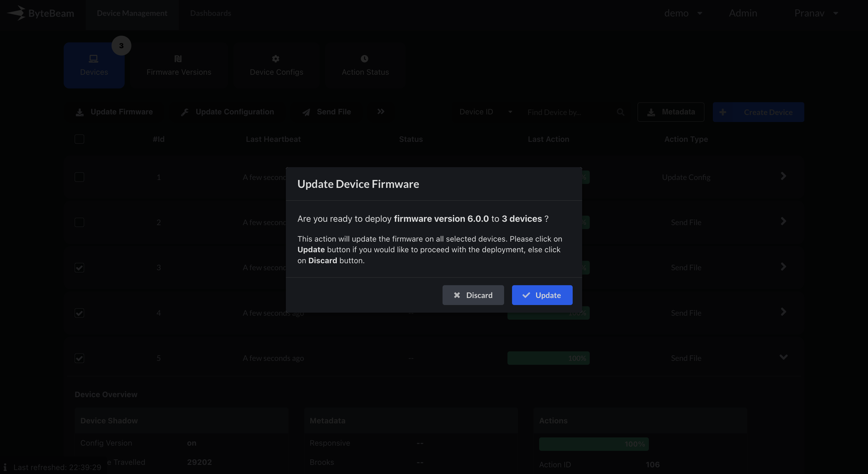Open the demo project dropdown
The height and width of the screenshot is (474, 868).
683,13
